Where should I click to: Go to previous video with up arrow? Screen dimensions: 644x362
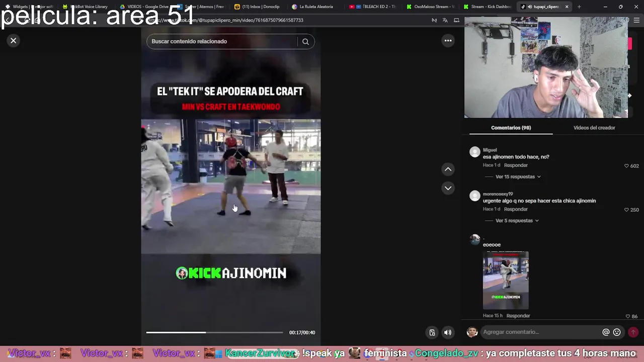click(x=448, y=169)
